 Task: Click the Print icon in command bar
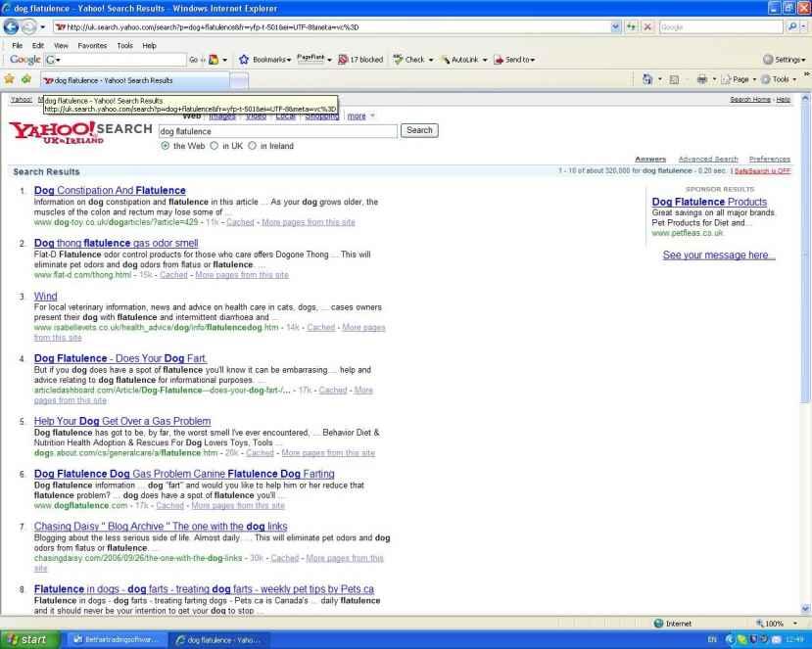(701, 79)
